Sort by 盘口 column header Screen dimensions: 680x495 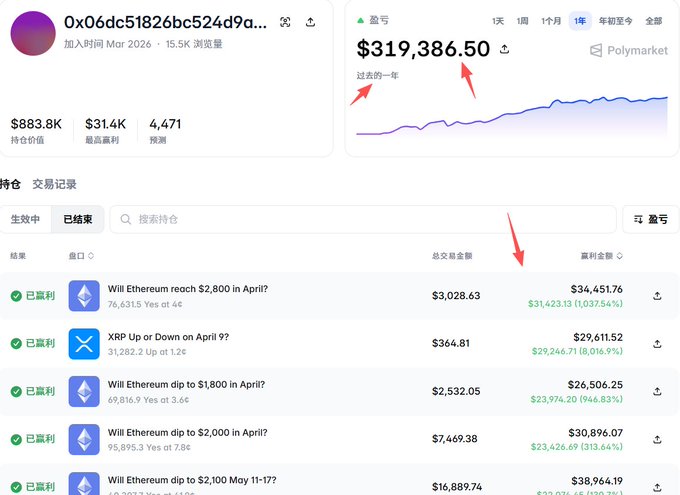click(x=81, y=256)
